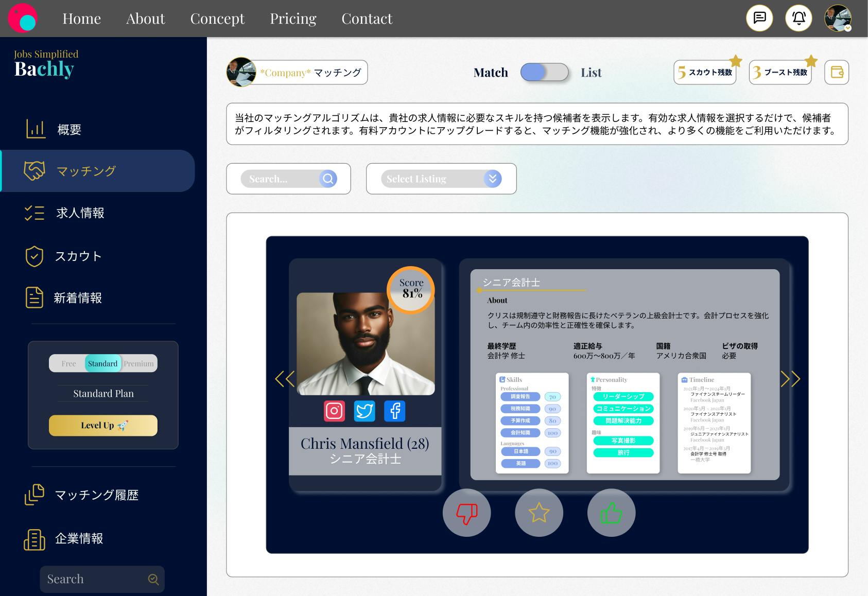Click the Level Up button
This screenshot has width=868, height=596.
click(103, 426)
